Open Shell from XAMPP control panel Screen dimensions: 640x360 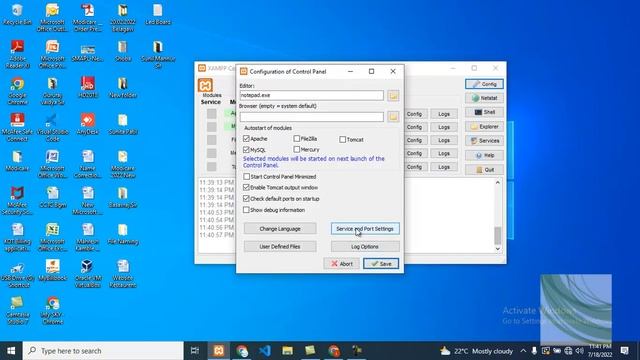(484, 112)
